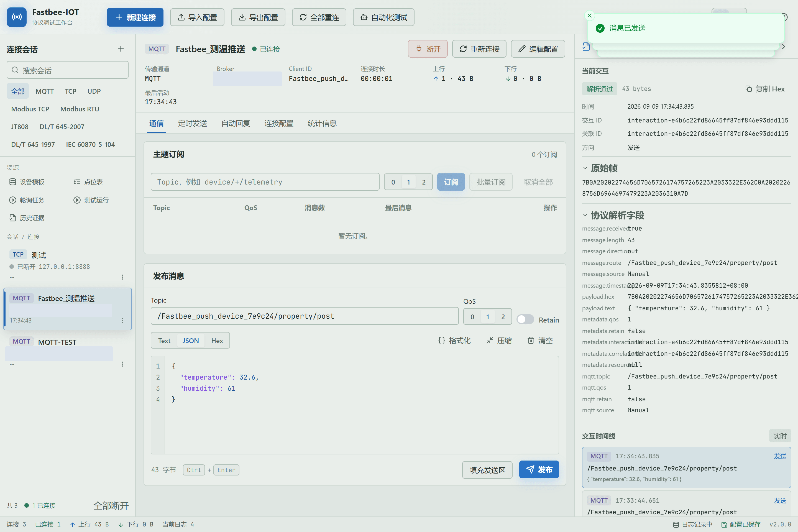
Task: Click 导出配置 download button
Action: (258, 17)
